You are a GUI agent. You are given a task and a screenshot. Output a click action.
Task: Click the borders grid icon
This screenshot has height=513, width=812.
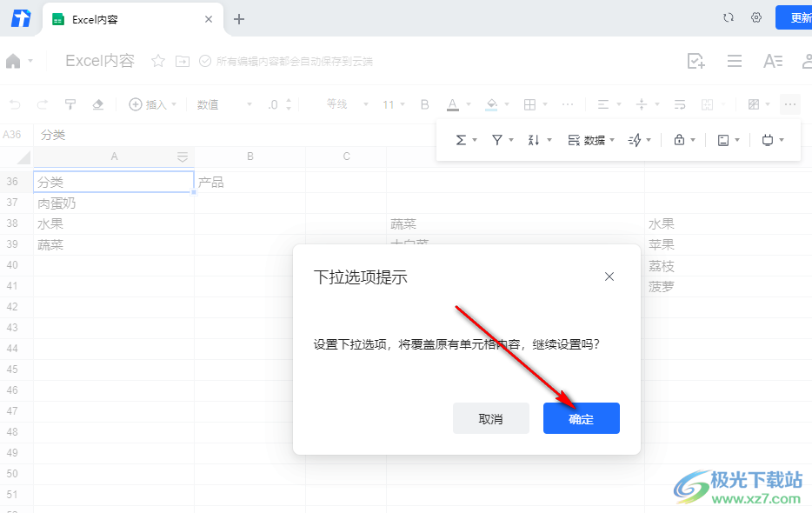tap(529, 104)
